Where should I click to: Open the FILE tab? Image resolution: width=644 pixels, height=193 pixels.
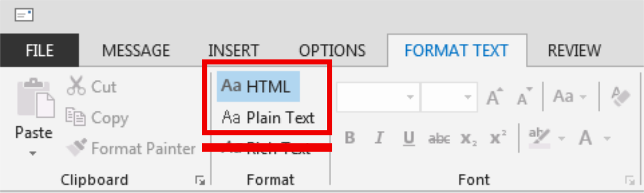[39, 51]
